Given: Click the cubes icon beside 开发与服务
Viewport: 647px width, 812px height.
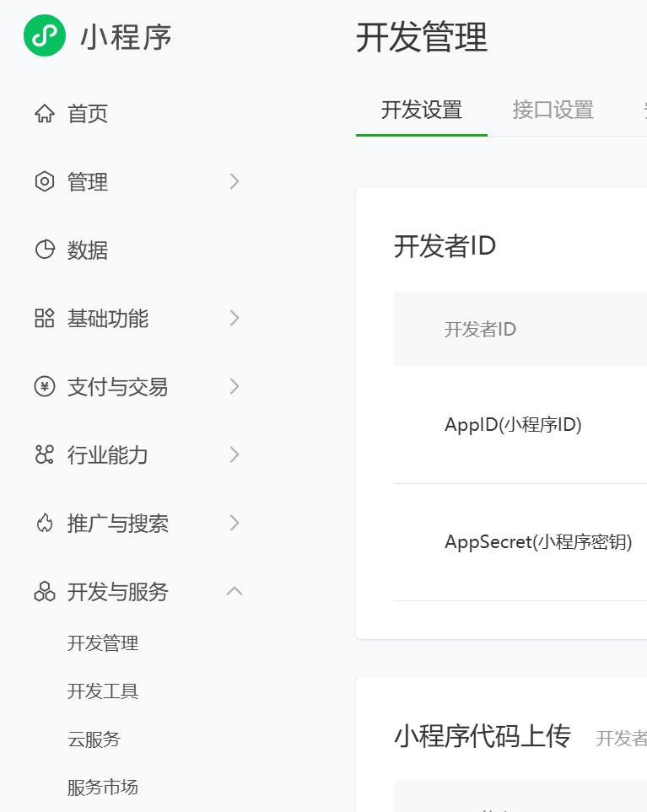Looking at the screenshot, I should (x=44, y=592).
